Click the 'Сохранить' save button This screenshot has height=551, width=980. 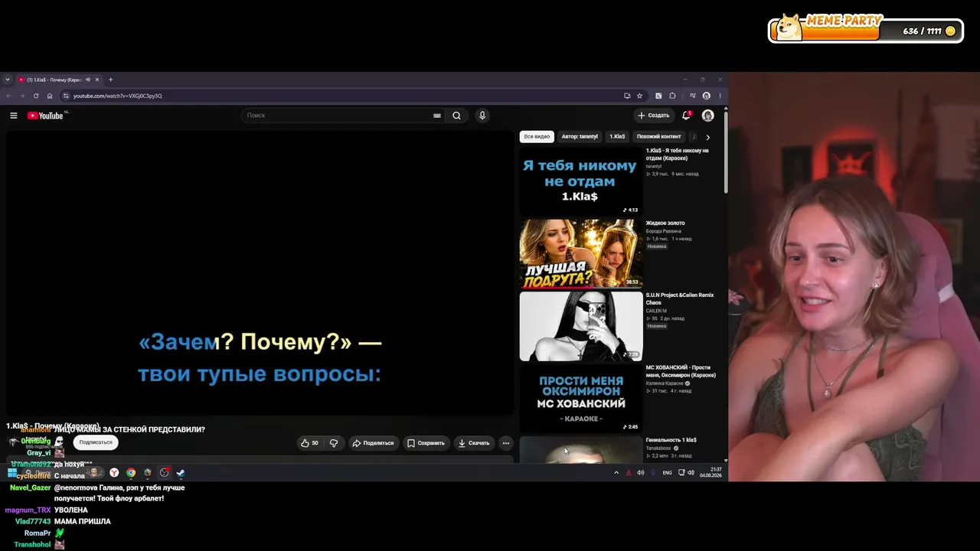426,443
